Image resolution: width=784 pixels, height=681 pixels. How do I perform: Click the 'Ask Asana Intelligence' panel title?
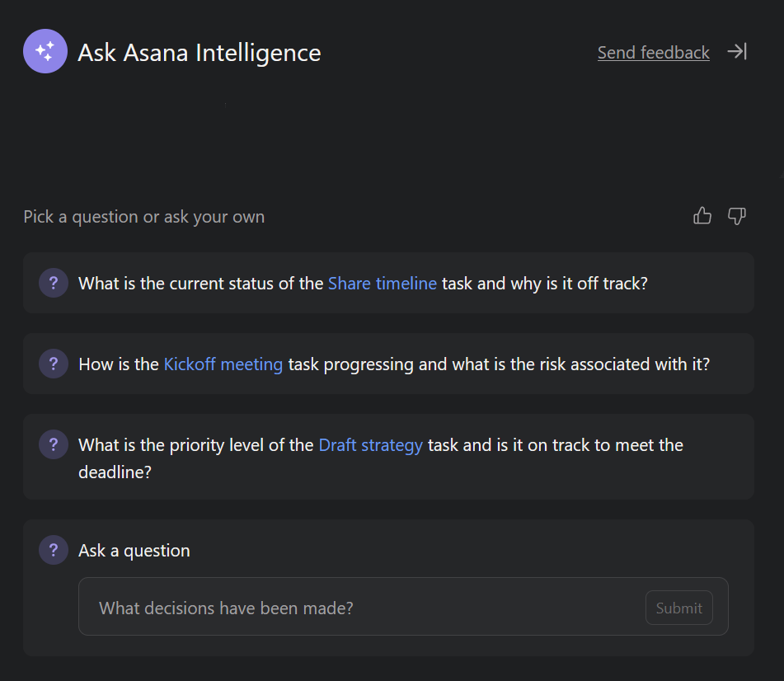(199, 53)
